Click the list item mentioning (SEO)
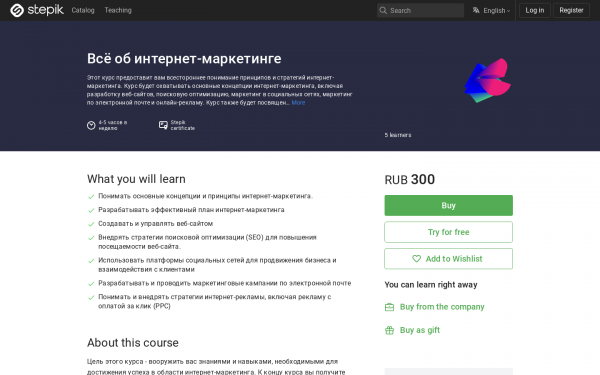 207,242
